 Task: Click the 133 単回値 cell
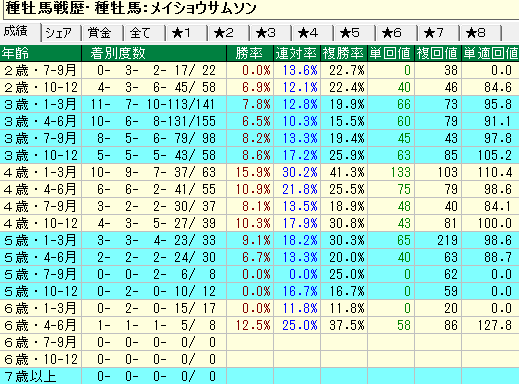click(391, 172)
